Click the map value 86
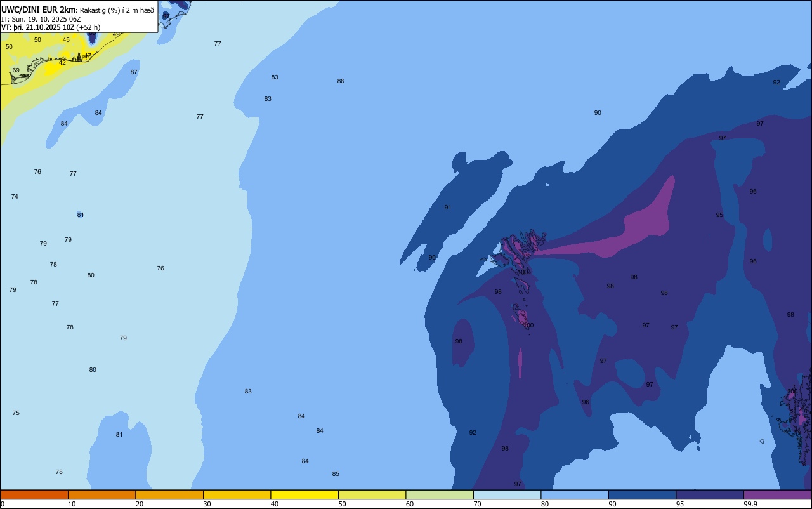Image resolution: width=812 pixels, height=509 pixels. tap(341, 81)
